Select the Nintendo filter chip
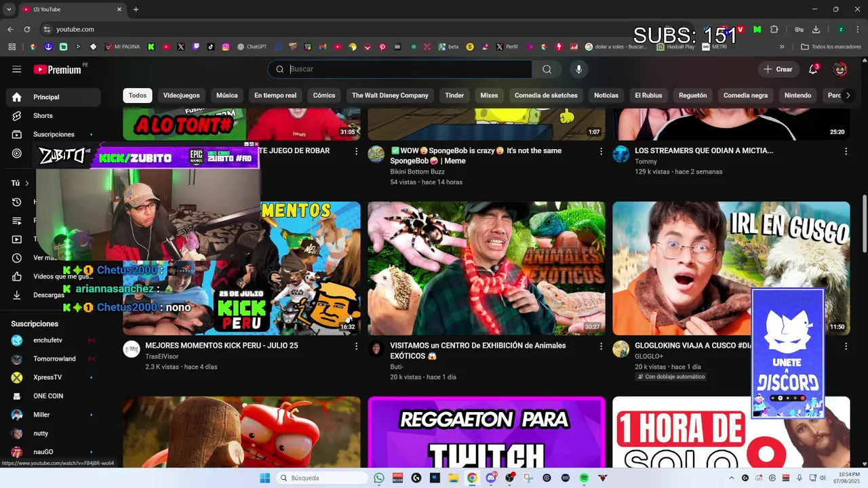Image resolution: width=868 pixels, height=488 pixels. point(797,96)
